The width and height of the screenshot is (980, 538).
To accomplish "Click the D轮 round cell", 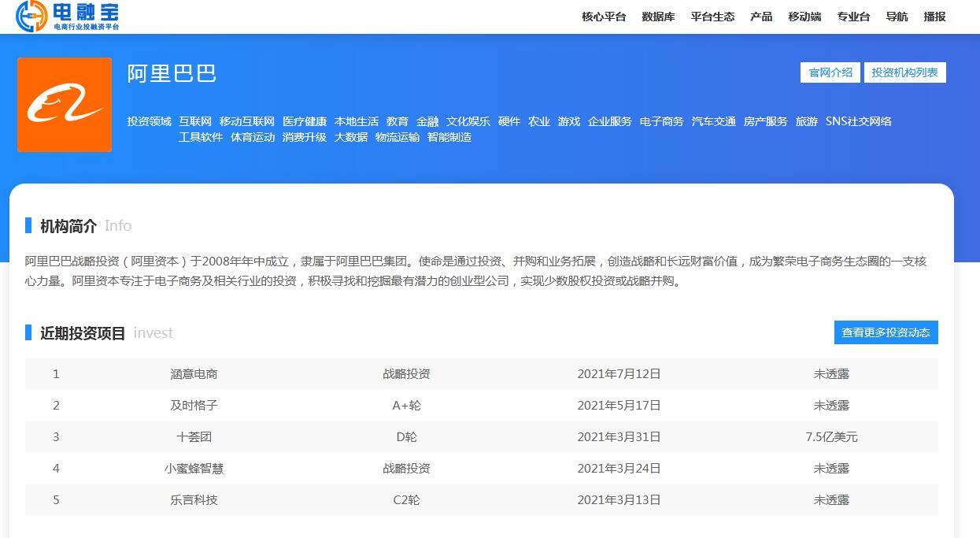I will pyautogui.click(x=406, y=437).
